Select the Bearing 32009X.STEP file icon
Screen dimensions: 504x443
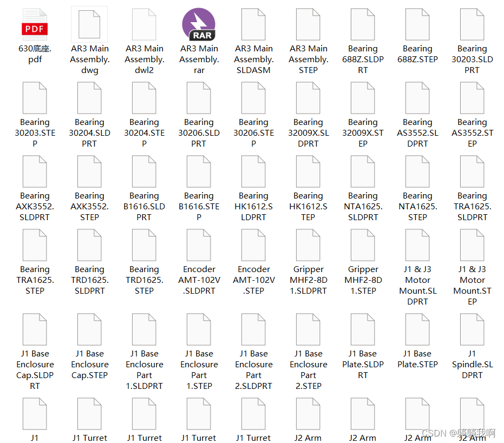click(363, 98)
